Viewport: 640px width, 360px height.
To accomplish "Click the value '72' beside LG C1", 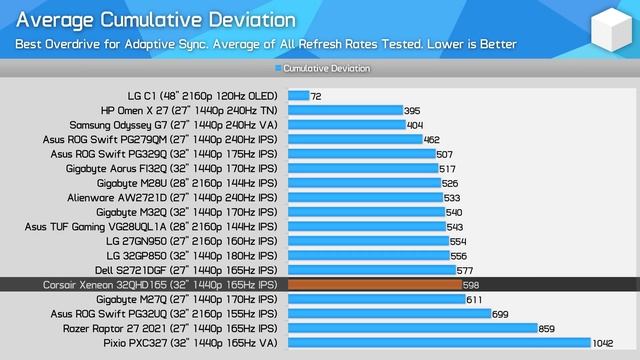I will 316,97.
